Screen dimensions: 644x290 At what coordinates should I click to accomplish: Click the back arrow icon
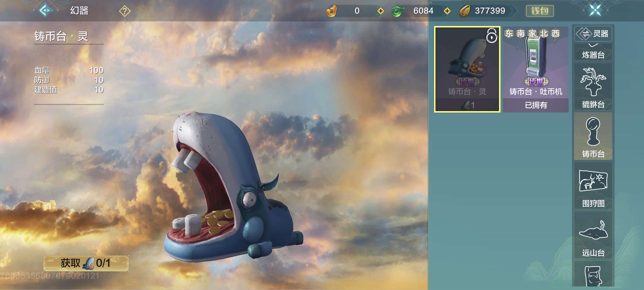pyautogui.click(x=46, y=11)
